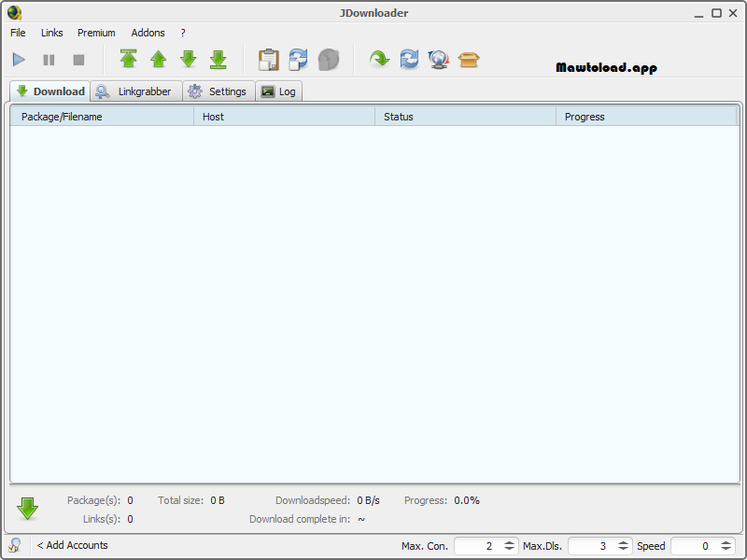Increase Max. Con. with the up arrow
This screenshot has height=560, width=747.
coord(509,543)
